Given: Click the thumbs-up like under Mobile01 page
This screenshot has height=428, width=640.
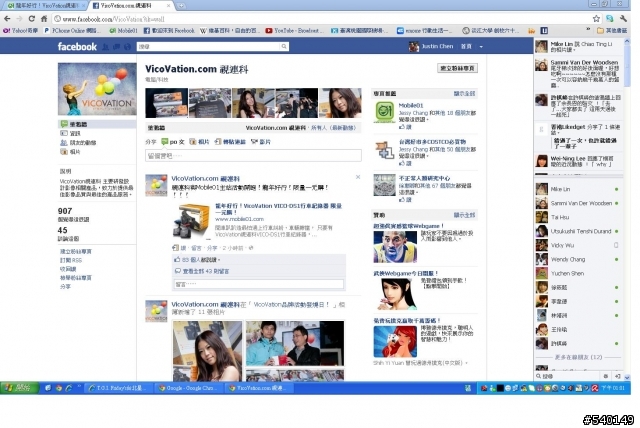Looking at the screenshot, I should tap(405, 127).
